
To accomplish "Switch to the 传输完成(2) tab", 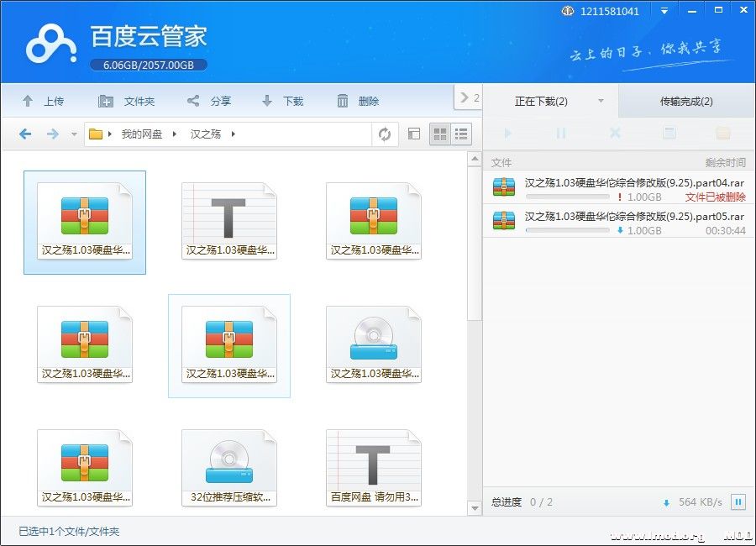I will click(x=686, y=102).
